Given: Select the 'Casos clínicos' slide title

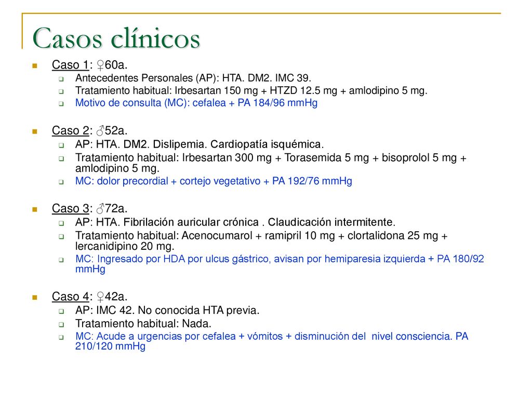Looking at the screenshot, I should (116, 38).
